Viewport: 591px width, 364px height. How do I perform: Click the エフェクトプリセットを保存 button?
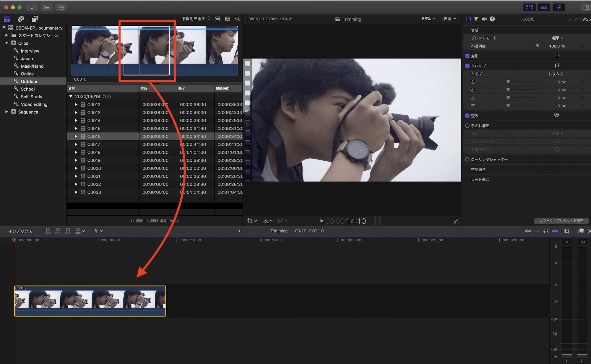[561, 221]
